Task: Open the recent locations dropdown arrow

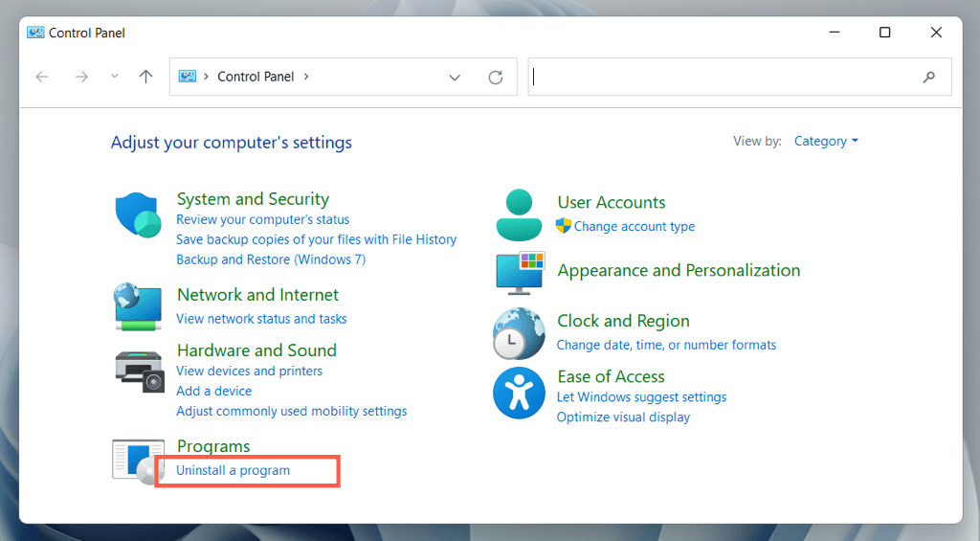Action: (x=115, y=78)
